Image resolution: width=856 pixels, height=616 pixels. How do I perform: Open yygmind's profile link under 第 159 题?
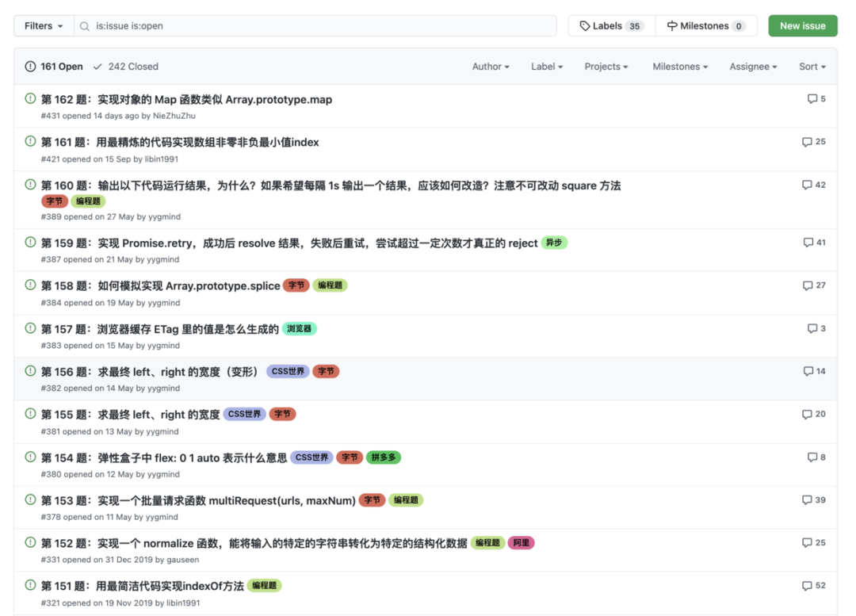[162, 259]
